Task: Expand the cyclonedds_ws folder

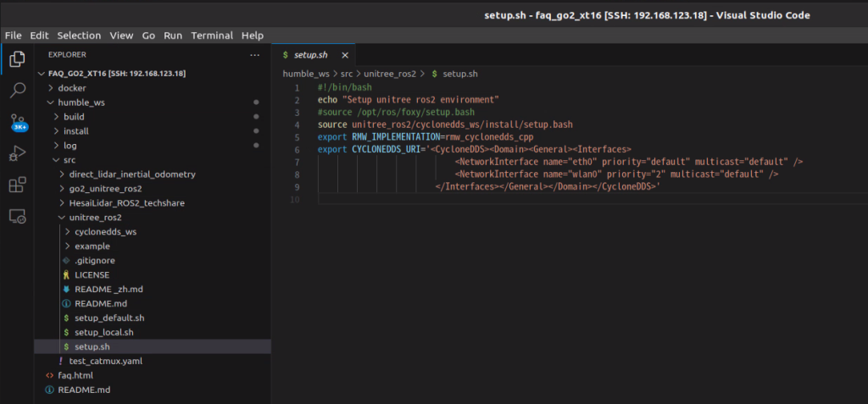Action: [67, 232]
